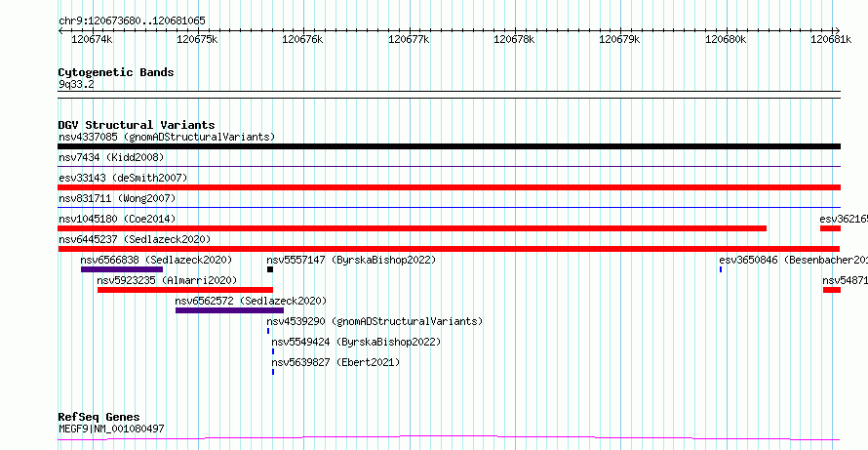Open the nsv5639827 (Ebert2021) label
Image resolution: width=868 pixels, height=450 pixels.
[335, 362]
